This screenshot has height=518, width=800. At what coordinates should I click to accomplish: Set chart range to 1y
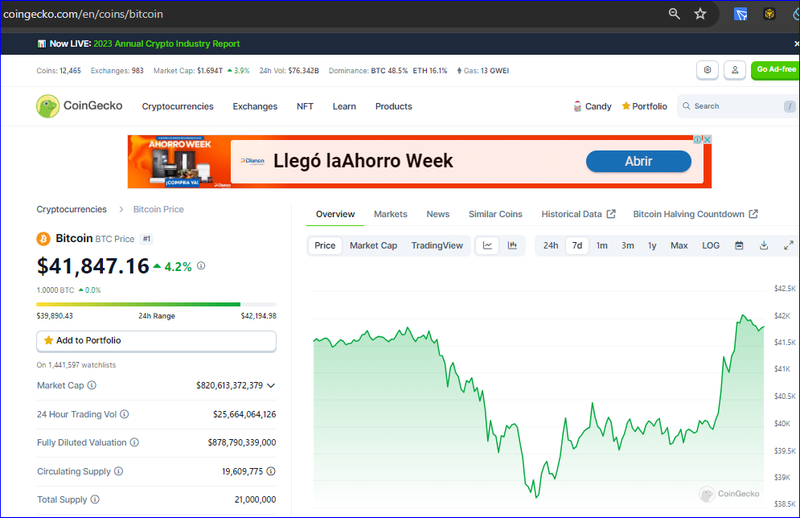click(652, 245)
